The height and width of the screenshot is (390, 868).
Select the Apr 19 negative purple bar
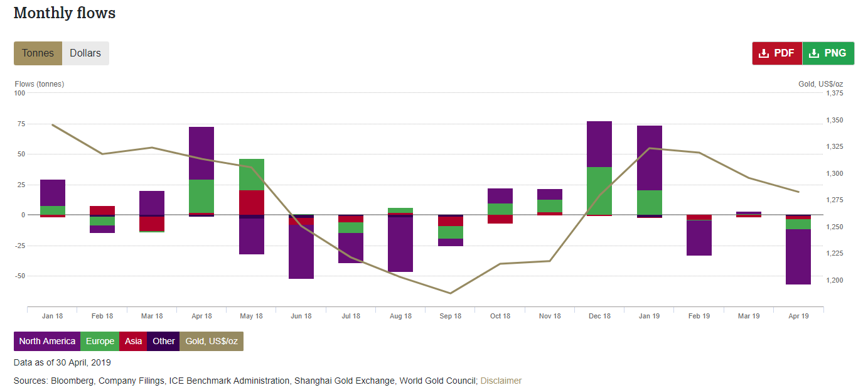click(798, 256)
